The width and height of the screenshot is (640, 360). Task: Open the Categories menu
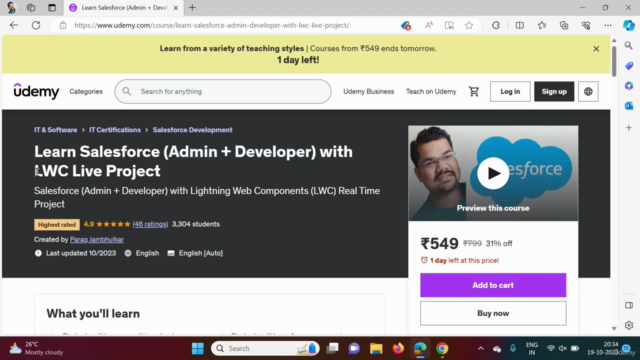pos(86,91)
